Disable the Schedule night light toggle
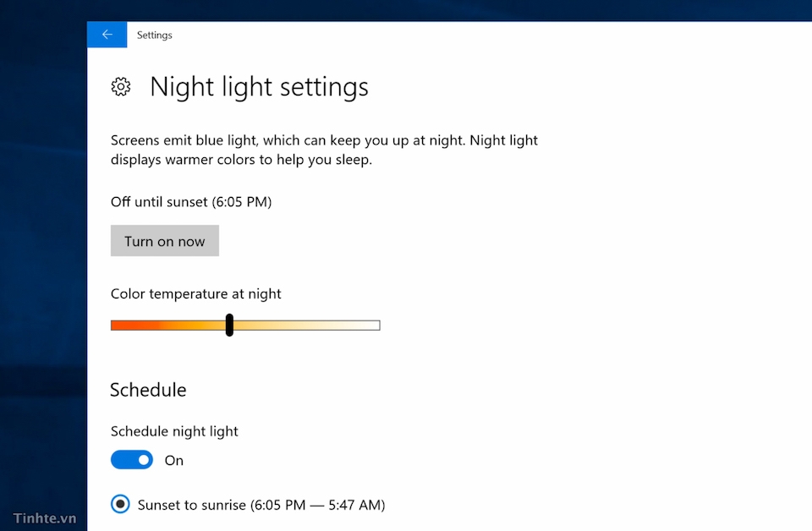Image resolution: width=812 pixels, height=531 pixels. pyautogui.click(x=132, y=460)
